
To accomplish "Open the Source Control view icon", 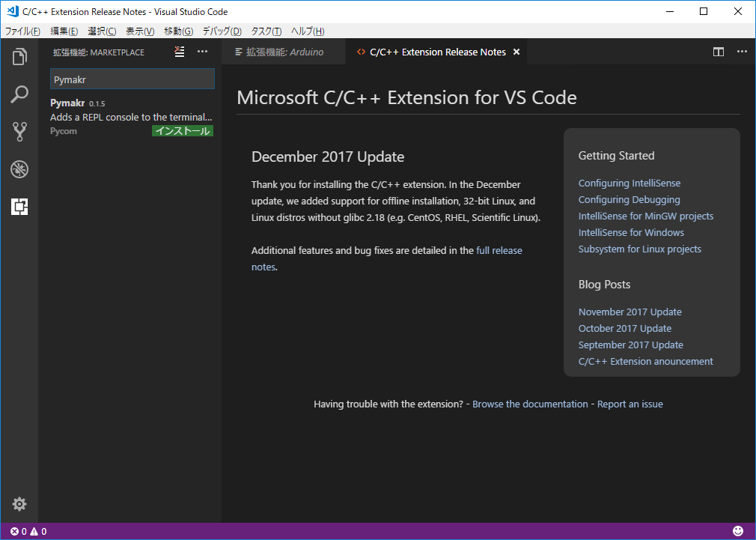I will click(19, 131).
